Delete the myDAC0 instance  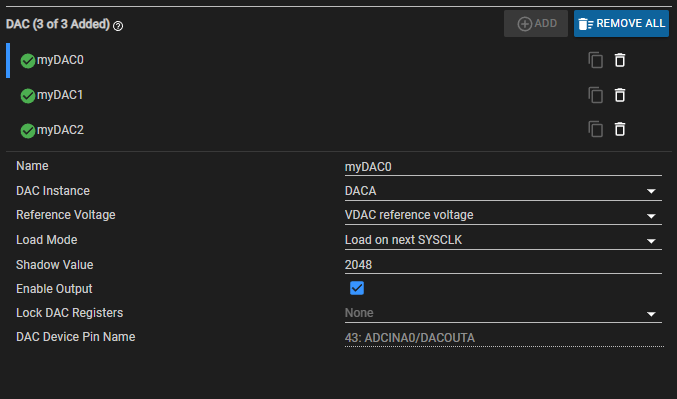click(620, 60)
